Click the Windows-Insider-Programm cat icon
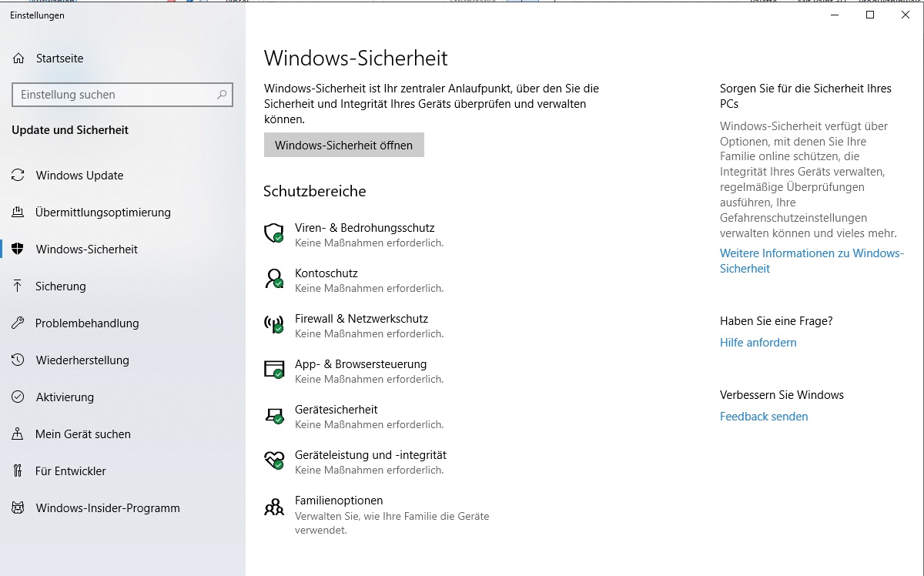 click(x=18, y=508)
